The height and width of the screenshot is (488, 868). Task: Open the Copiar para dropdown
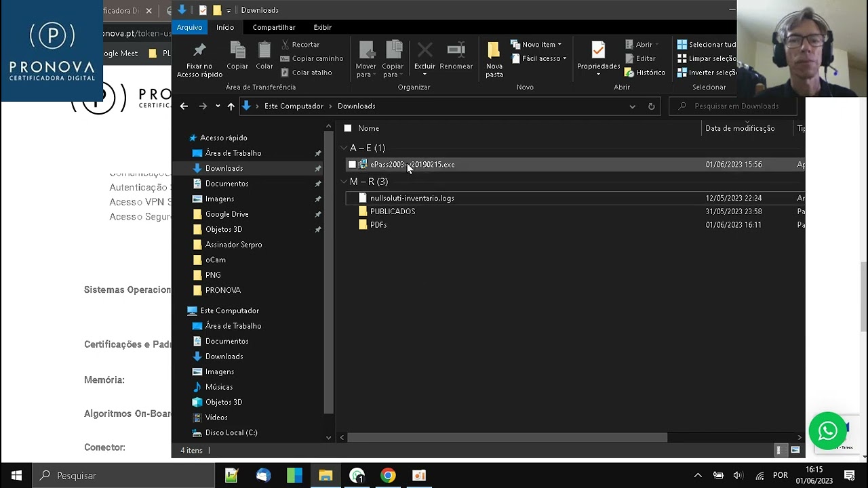coord(393,60)
